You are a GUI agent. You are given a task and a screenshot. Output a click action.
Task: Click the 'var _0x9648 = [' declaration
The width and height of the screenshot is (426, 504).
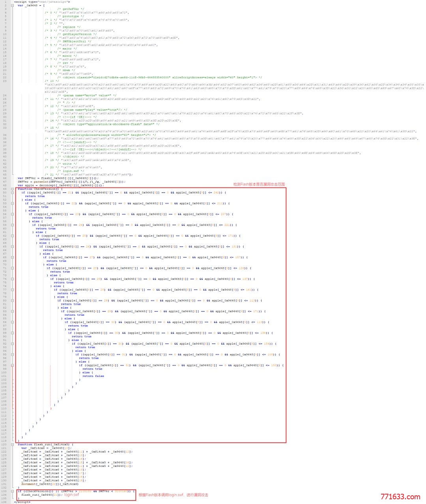[x=31, y=6]
